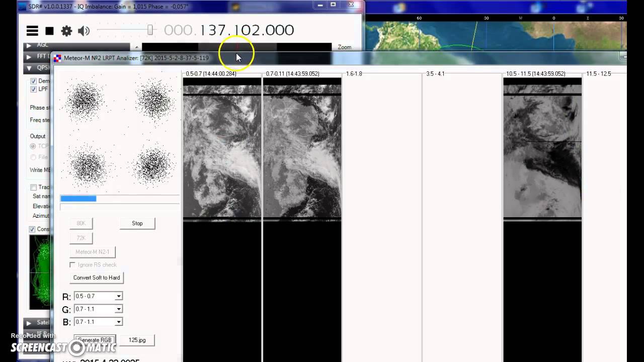This screenshot has width=644, height=362.
Task: Click the 'Elevation' label in SDR#
Action: click(x=42, y=206)
